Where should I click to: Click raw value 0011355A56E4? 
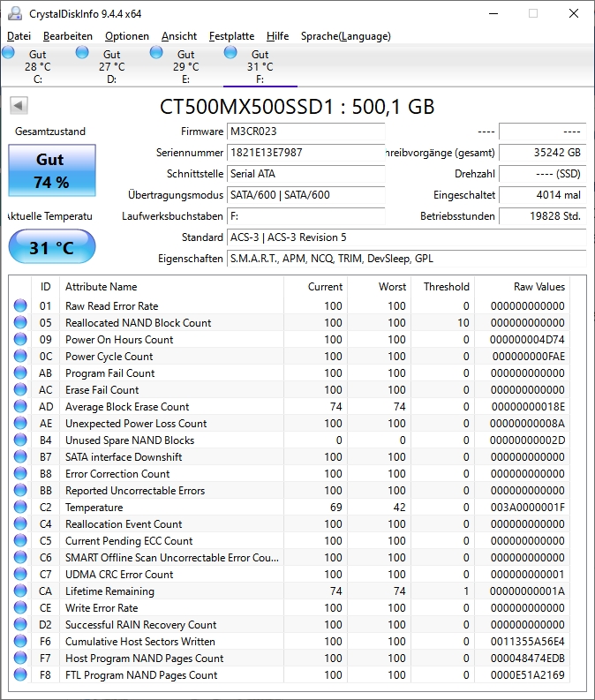[528, 642]
